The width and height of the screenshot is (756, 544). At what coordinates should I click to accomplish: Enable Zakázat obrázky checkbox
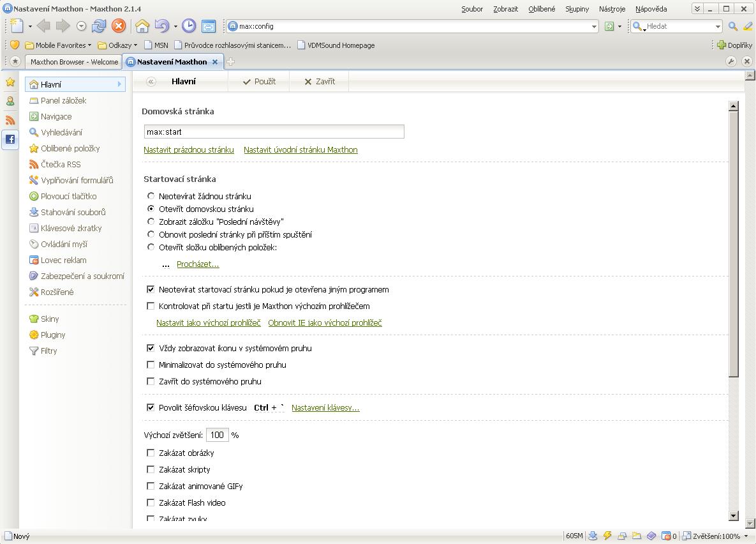coord(151,453)
